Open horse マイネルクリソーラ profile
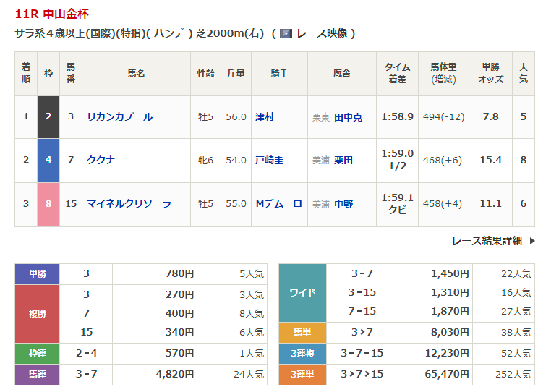Screen dimensions: 551x392 pos(129,203)
